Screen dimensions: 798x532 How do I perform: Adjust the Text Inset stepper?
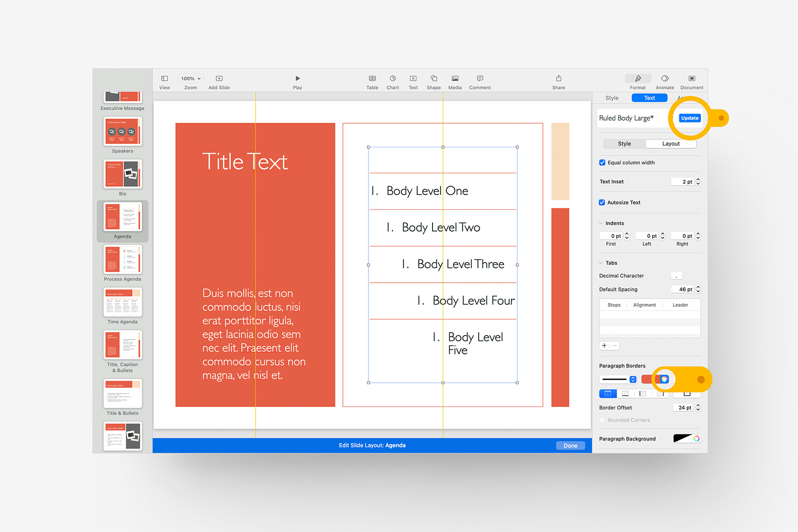point(698,182)
